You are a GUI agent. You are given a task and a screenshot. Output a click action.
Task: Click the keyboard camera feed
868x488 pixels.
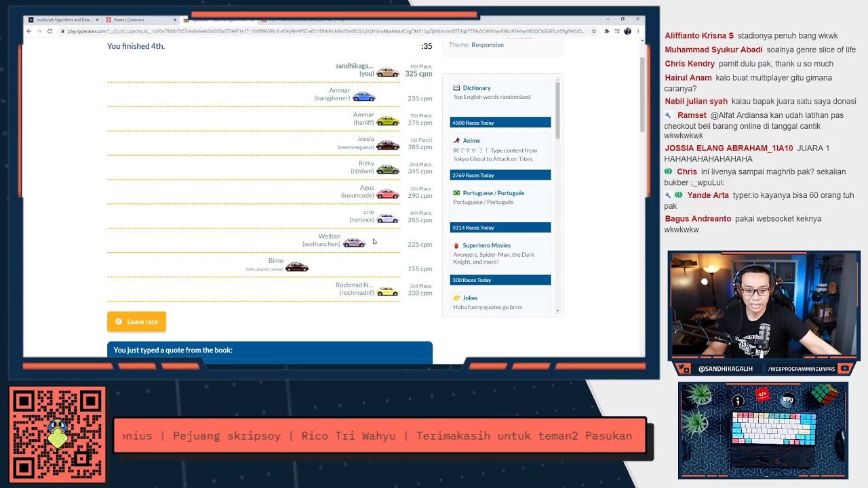click(763, 430)
